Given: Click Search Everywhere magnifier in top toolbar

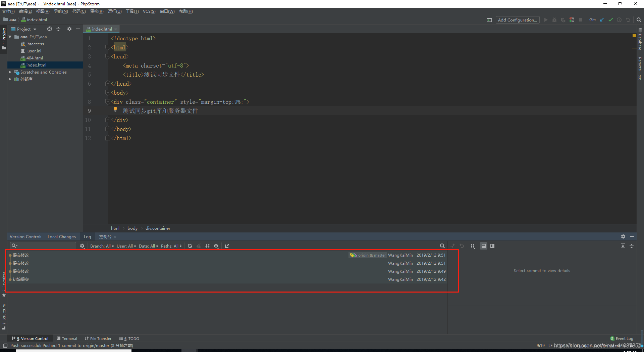Looking at the screenshot, I should [x=639, y=20].
